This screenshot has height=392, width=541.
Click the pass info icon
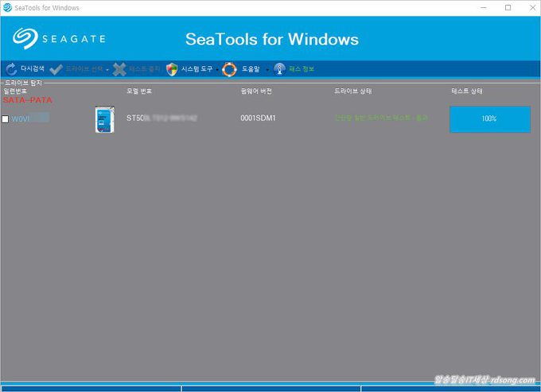pyautogui.click(x=279, y=69)
